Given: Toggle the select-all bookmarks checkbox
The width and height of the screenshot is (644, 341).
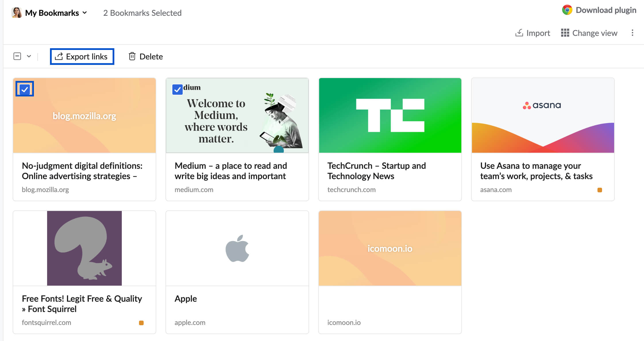Looking at the screenshot, I should pos(17,56).
